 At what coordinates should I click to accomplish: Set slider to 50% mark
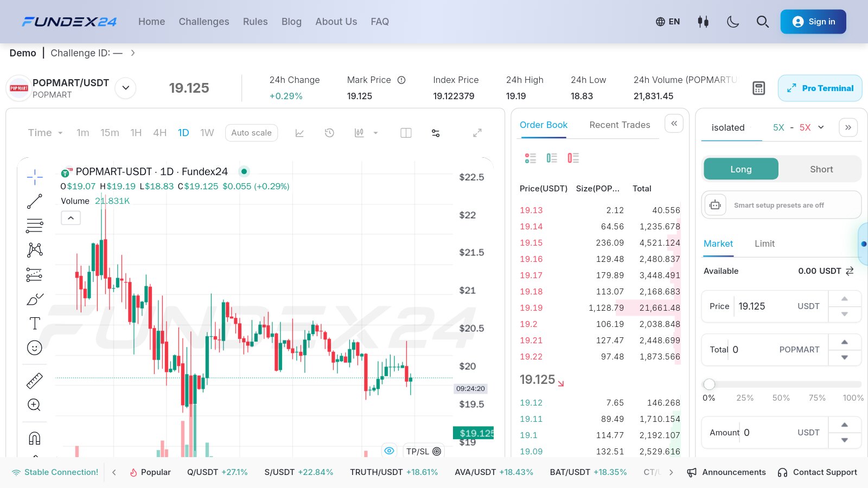click(781, 398)
